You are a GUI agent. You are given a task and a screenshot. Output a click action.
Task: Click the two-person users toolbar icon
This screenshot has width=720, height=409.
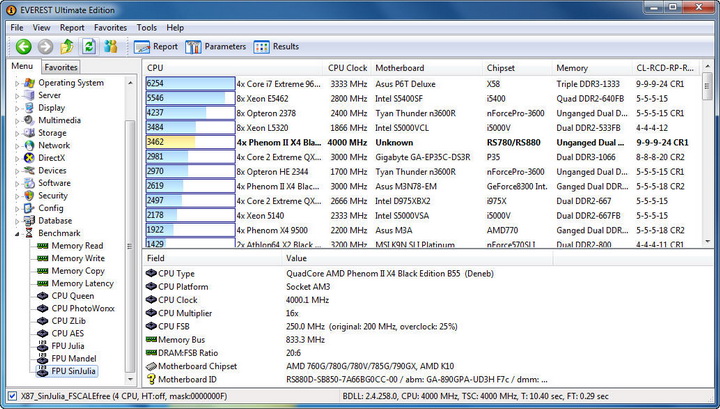click(x=110, y=46)
